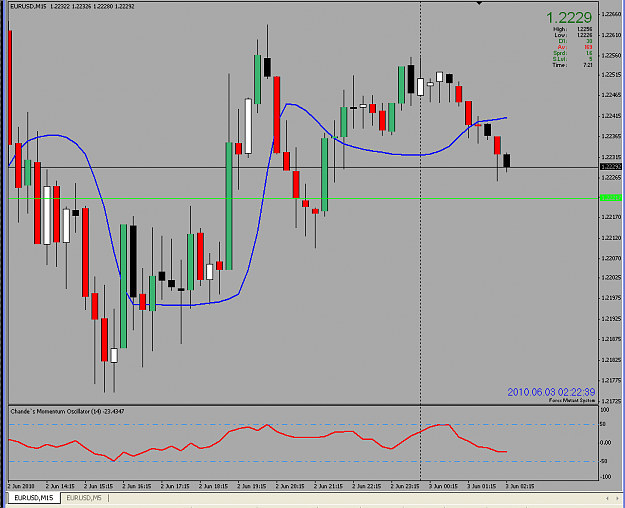
Task: Click the 3 Jun 01:15 time label
Action: click(x=481, y=486)
